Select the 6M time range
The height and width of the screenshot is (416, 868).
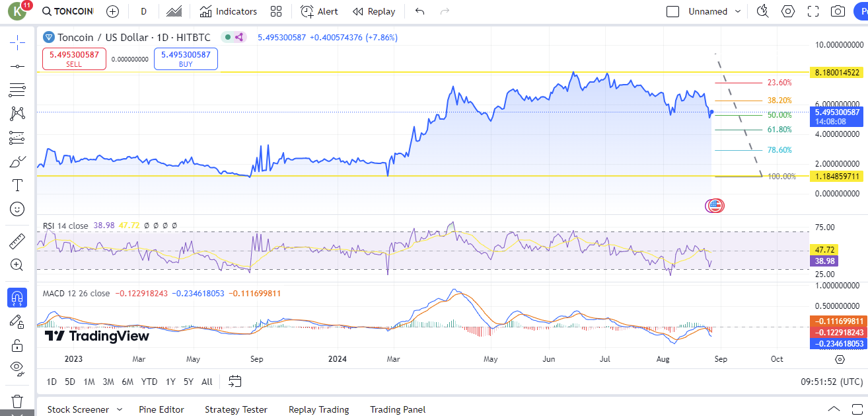pyautogui.click(x=127, y=382)
